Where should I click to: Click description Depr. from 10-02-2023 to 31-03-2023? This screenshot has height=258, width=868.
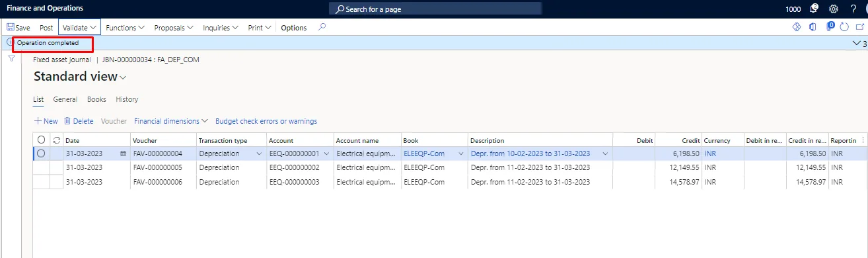(530, 153)
